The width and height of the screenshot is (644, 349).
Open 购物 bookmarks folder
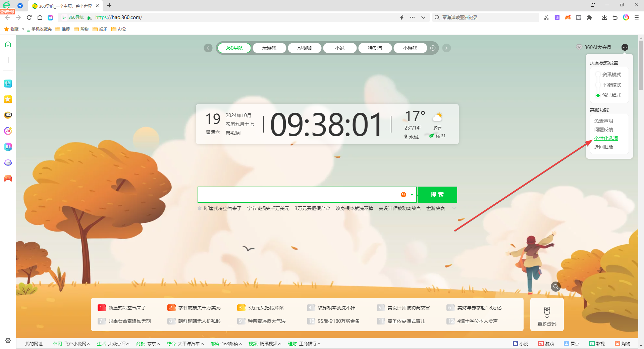pyautogui.click(x=81, y=29)
